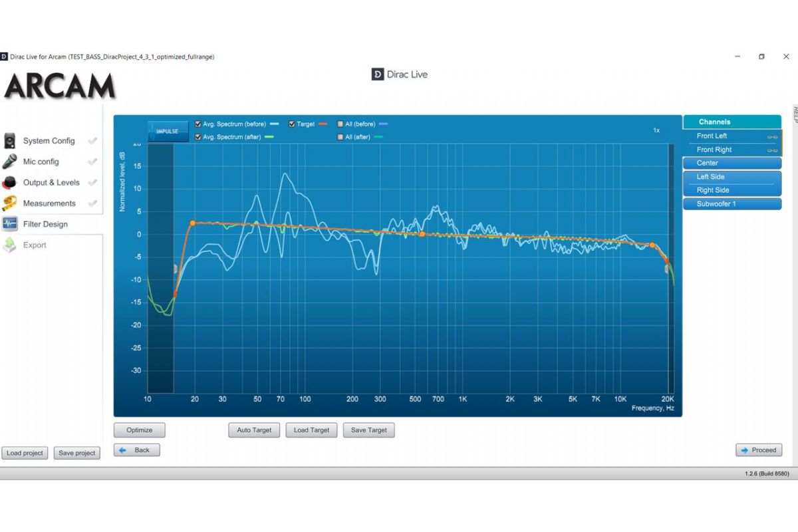Click the Frequency, Hz axis label

(652, 408)
